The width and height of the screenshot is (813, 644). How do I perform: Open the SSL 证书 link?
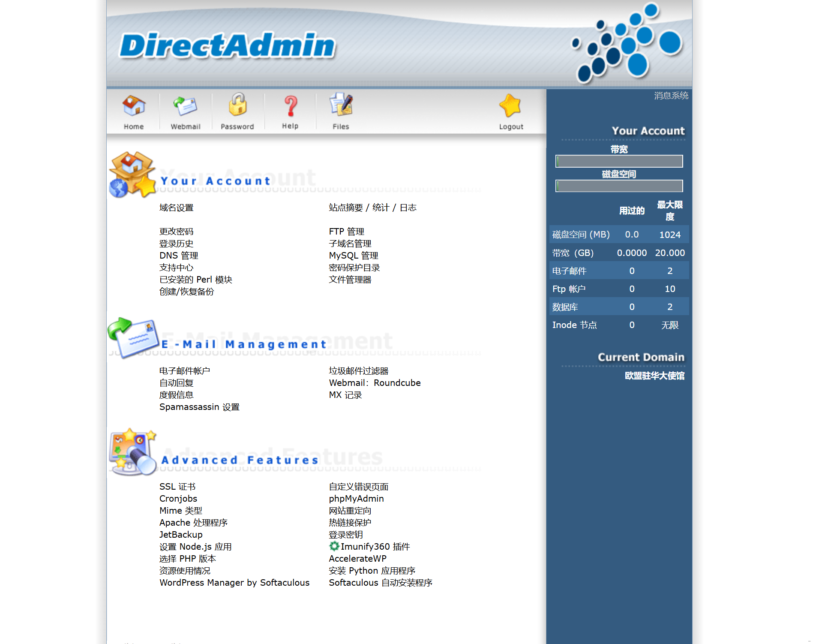[177, 487]
